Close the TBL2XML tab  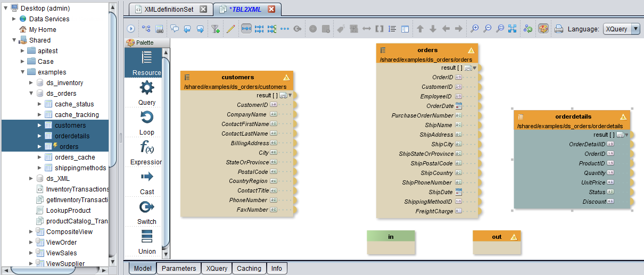point(271,10)
